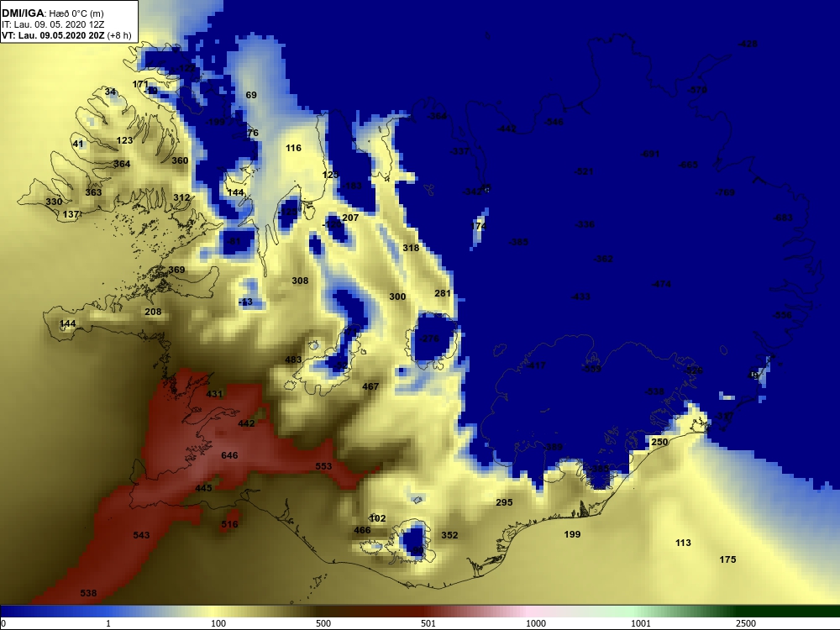840x630 pixels.
Task: Click the map value -521
Action: (584, 172)
